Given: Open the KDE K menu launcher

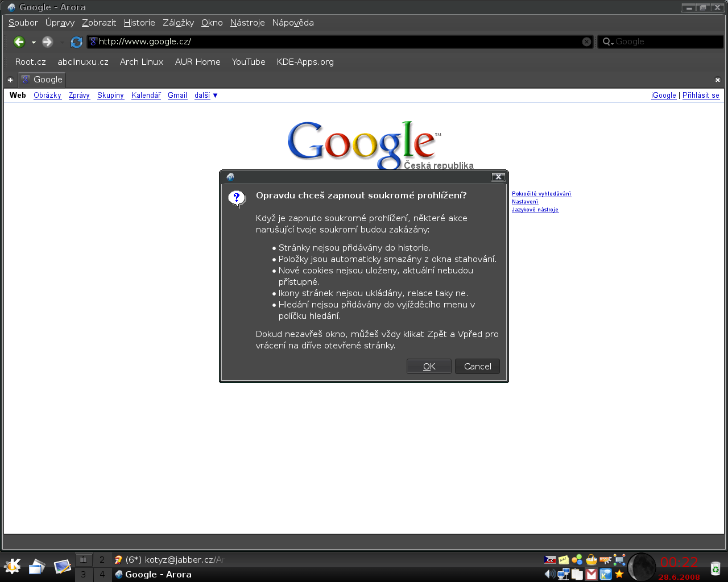Looking at the screenshot, I should click(12, 566).
